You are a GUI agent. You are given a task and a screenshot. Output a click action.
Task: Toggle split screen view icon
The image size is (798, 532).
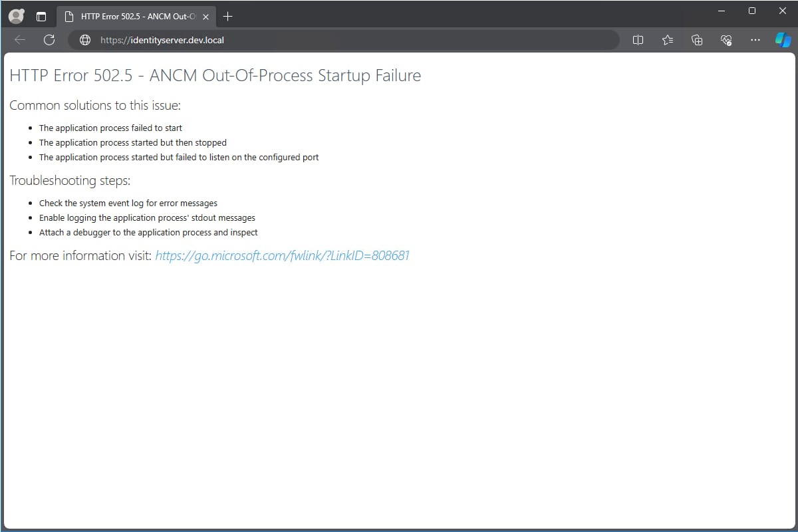point(638,40)
